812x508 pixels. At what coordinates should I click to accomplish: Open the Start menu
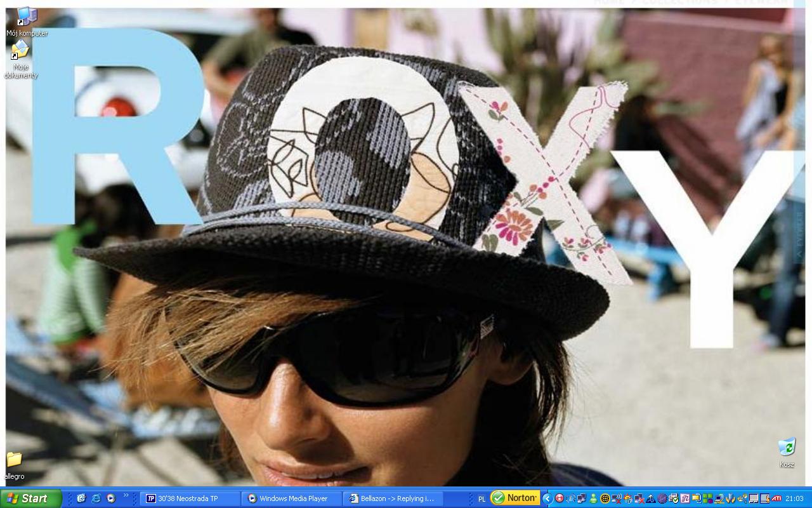[30, 498]
